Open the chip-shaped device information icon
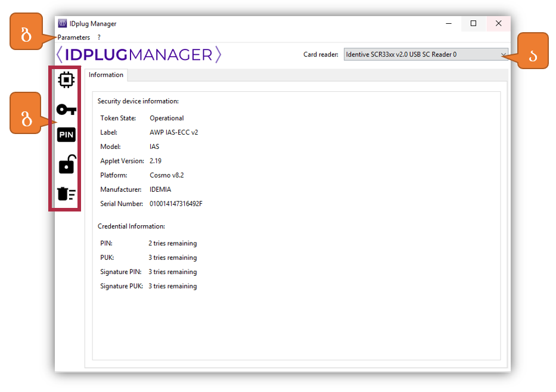This screenshot has height=392, width=556. 66,79
